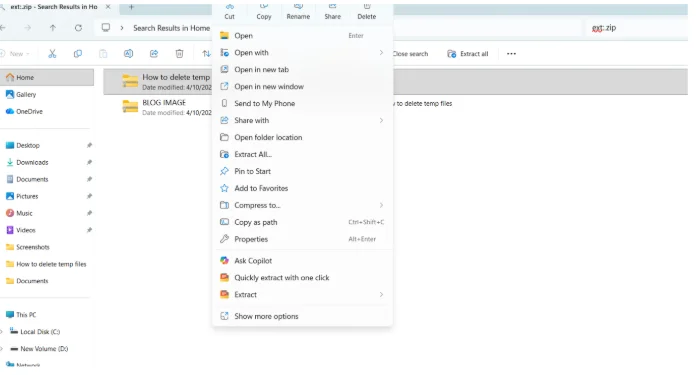Unpin Downloads using its pin icon

click(89, 162)
